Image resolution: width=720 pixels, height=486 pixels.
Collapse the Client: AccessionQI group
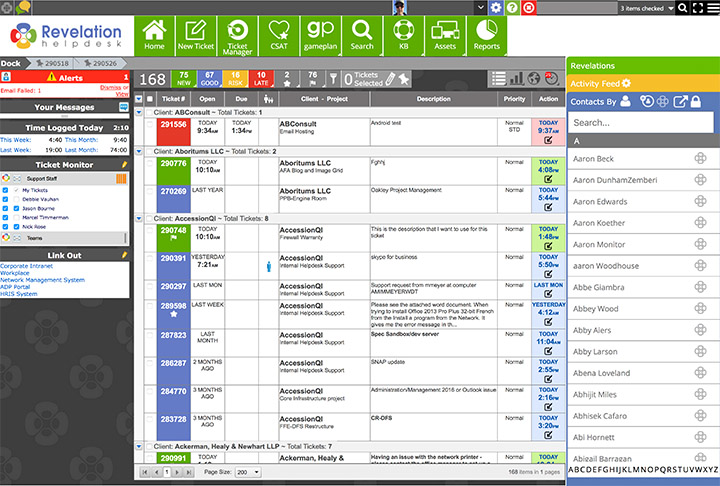139,219
